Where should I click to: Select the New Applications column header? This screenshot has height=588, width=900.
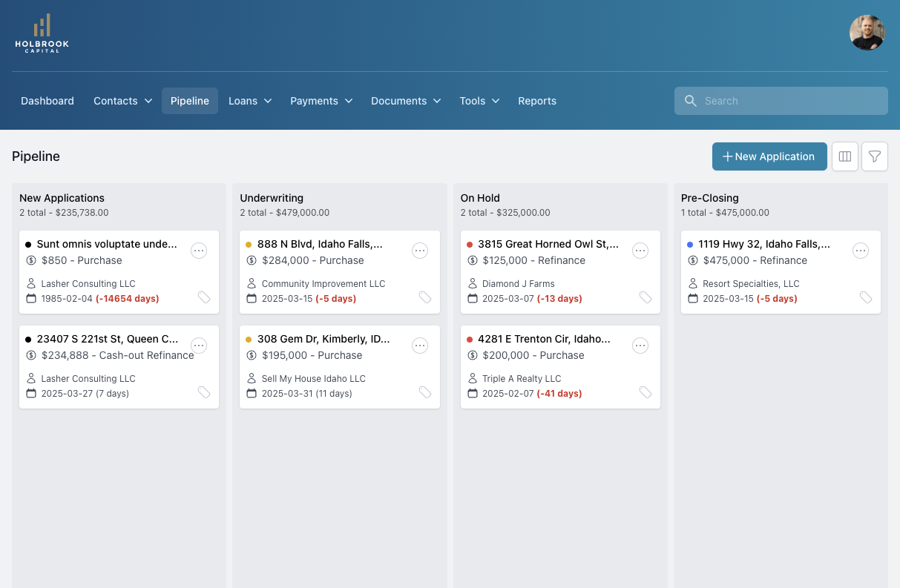(62, 198)
